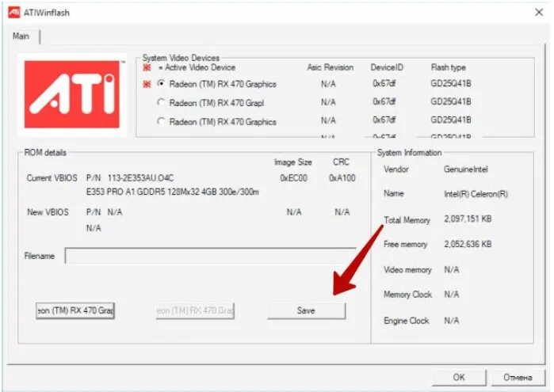Click the Video memory label
The image size is (554, 392).
407,270
